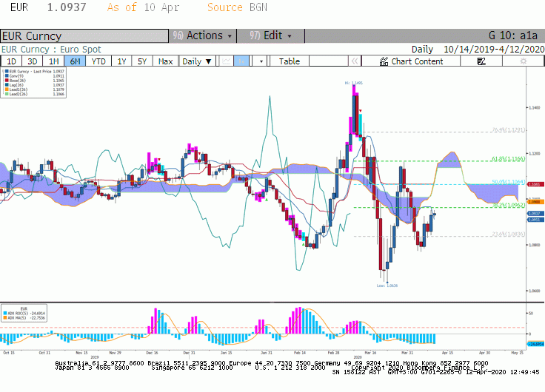
Task: Click the blue 1.0911 price axis tag
Action: 535,220
